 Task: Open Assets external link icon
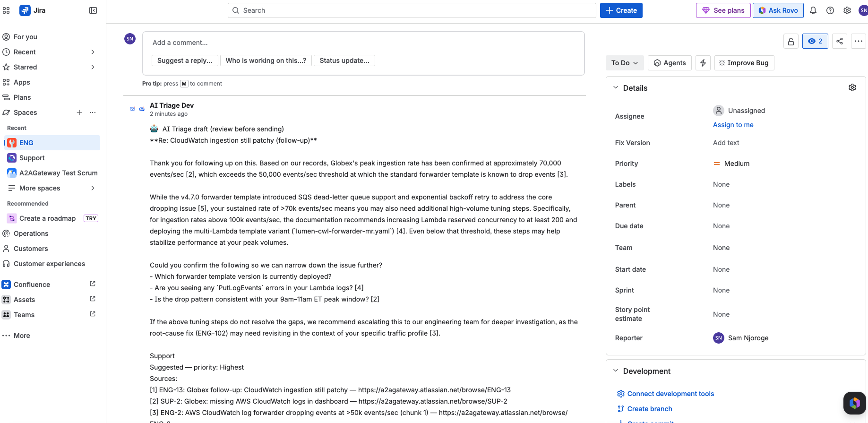(x=93, y=299)
